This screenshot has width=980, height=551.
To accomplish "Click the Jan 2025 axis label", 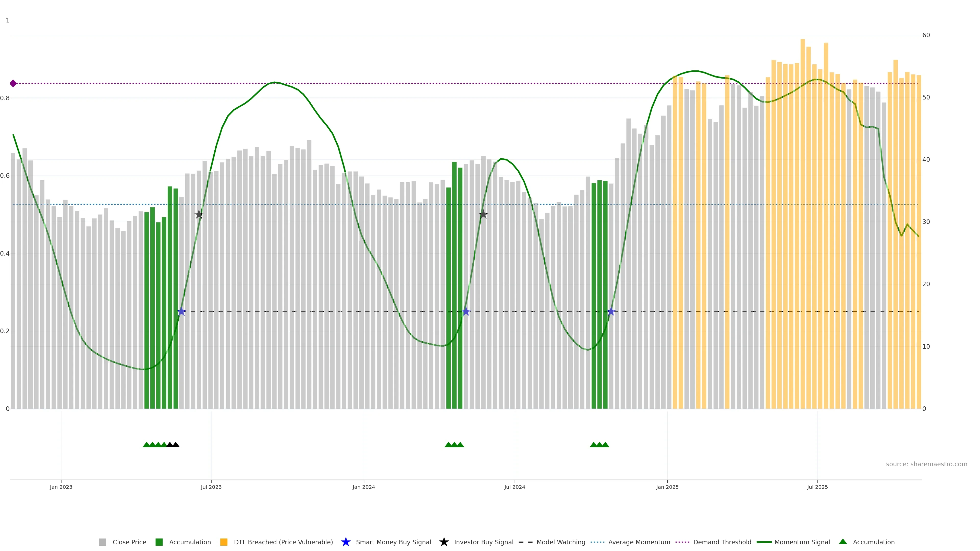I will pos(667,487).
